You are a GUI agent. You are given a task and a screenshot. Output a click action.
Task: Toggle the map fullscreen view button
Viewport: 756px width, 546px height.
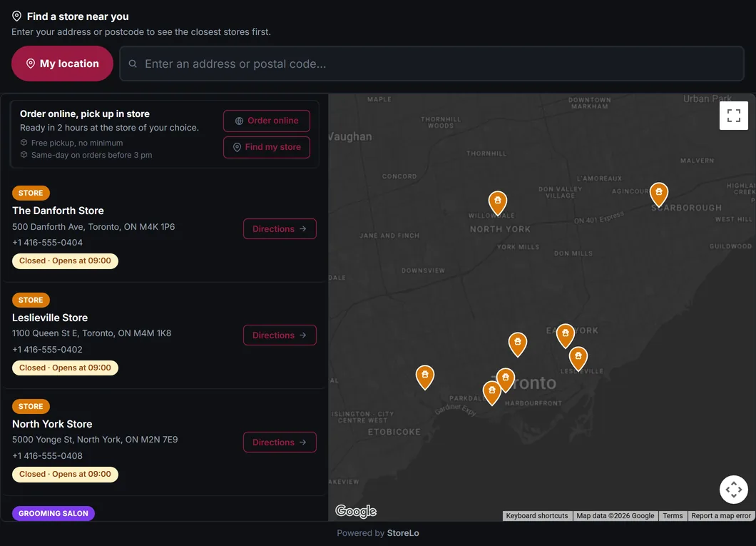pyautogui.click(x=733, y=116)
